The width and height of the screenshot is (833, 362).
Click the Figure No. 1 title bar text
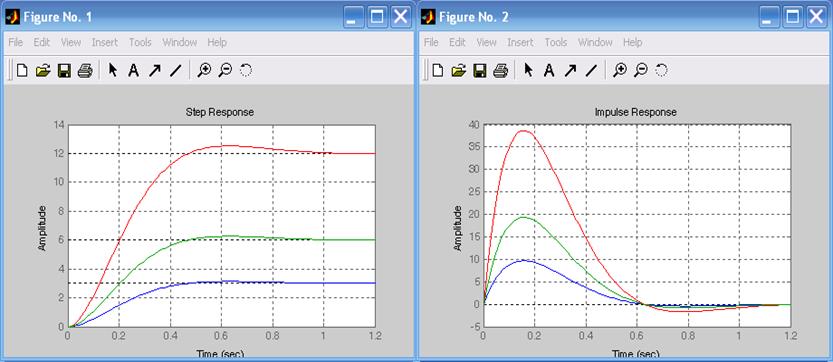57,17
